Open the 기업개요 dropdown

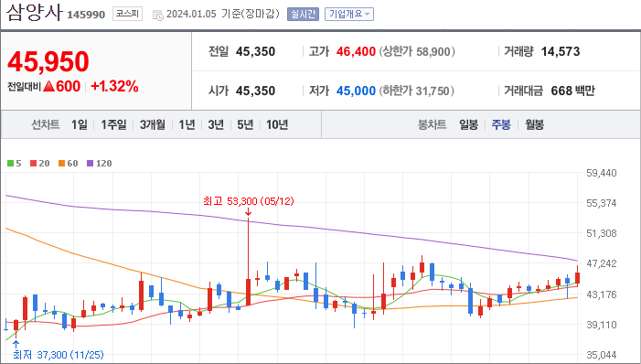pyautogui.click(x=349, y=14)
